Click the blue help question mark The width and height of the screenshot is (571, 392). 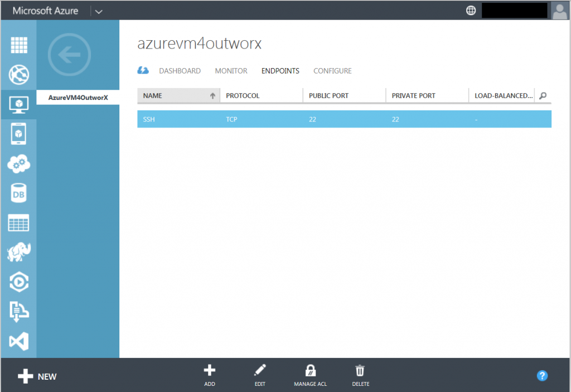[x=542, y=376]
